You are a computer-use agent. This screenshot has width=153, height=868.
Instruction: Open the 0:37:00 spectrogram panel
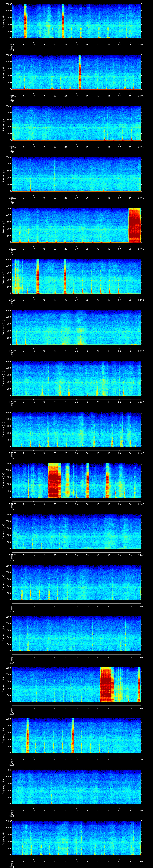tap(76, 787)
